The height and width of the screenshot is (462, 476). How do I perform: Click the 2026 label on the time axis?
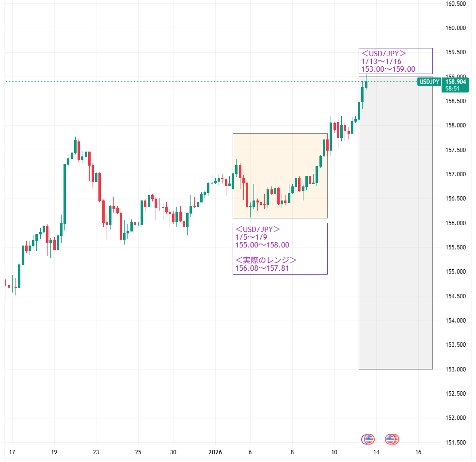[215, 452]
